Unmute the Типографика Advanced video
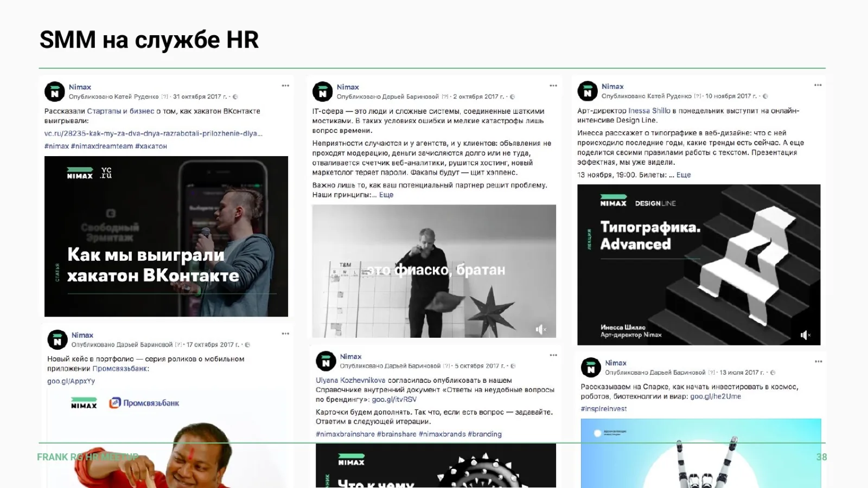 pos(806,335)
